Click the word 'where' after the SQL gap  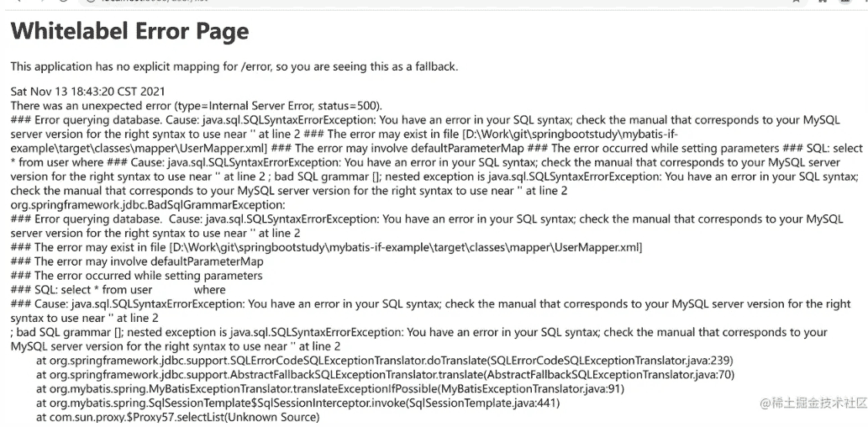[x=210, y=290]
